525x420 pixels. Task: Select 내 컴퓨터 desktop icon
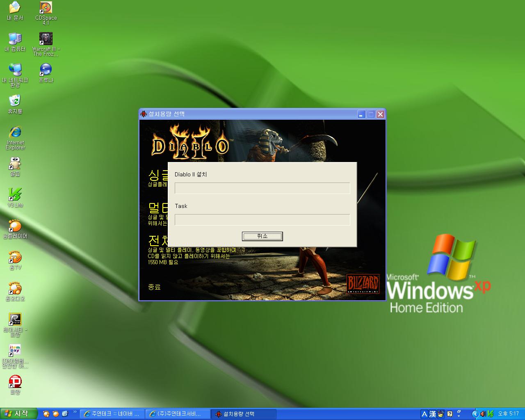point(15,42)
